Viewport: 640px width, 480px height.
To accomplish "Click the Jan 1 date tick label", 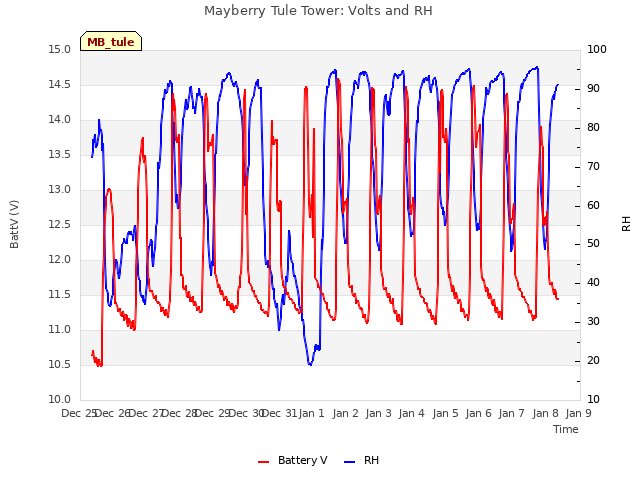I will click(311, 413).
